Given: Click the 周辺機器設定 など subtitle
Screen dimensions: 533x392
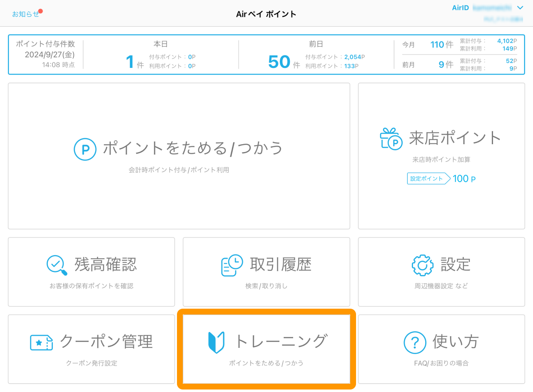Looking at the screenshot, I should click(441, 286).
